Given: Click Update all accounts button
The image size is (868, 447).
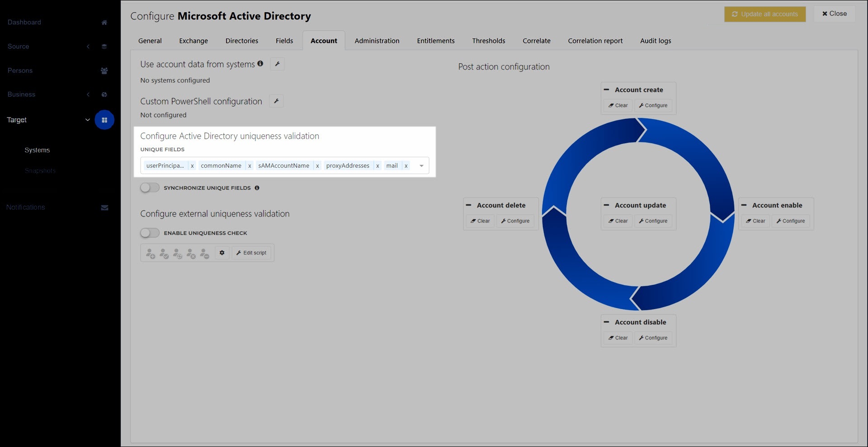Looking at the screenshot, I should (x=765, y=14).
